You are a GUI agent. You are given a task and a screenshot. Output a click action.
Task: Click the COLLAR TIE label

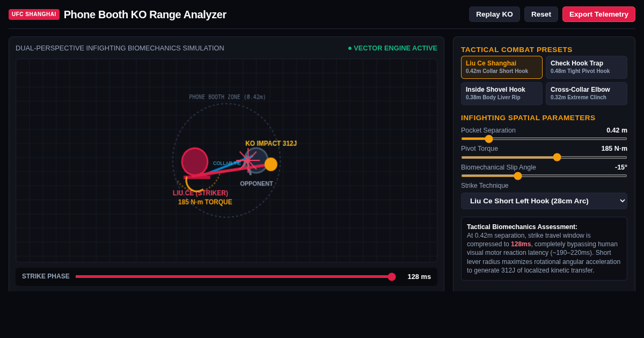click(x=227, y=163)
